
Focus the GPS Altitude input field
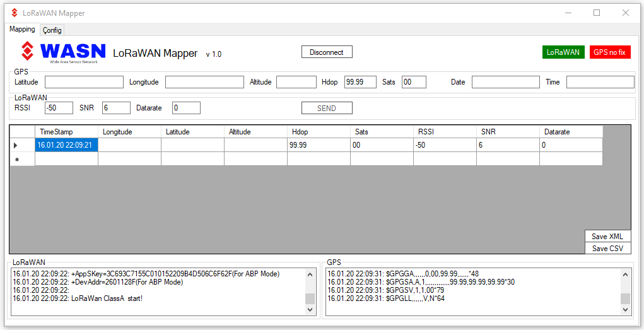[x=296, y=82]
